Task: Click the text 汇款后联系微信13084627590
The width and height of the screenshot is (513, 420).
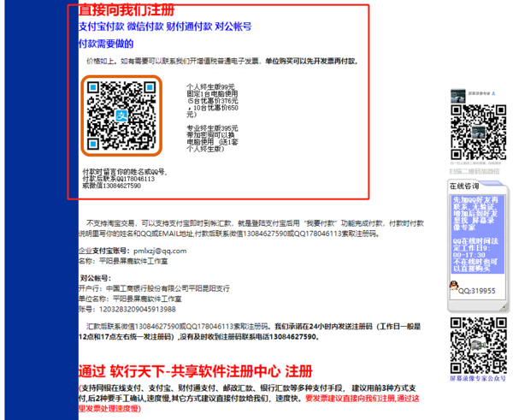Action: click(133, 327)
